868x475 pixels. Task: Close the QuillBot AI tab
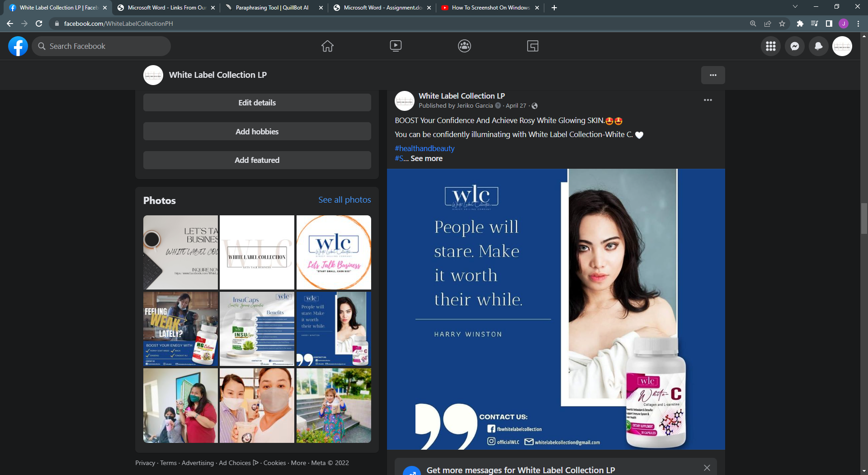(321, 8)
